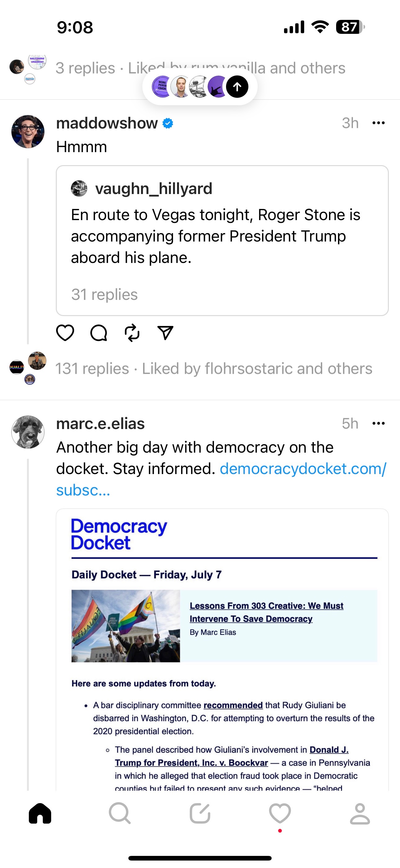Tap the reply bubble on maddowshow's post
400x868 pixels.
(99, 333)
